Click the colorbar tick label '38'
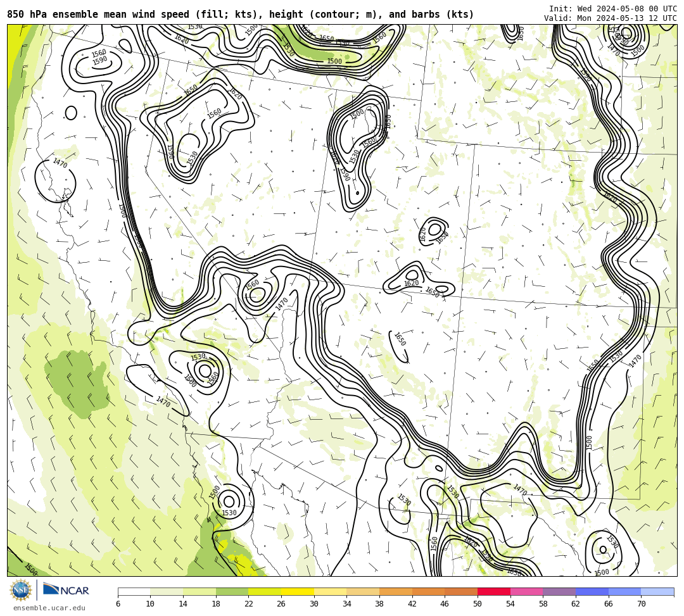This screenshot has width=684, height=616. pyautogui.click(x=379, y=604)
